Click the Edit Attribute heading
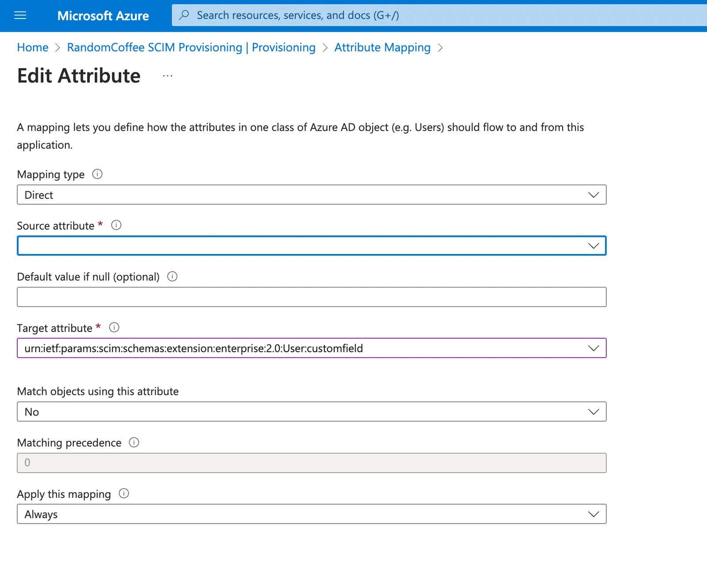 [79, 76]
